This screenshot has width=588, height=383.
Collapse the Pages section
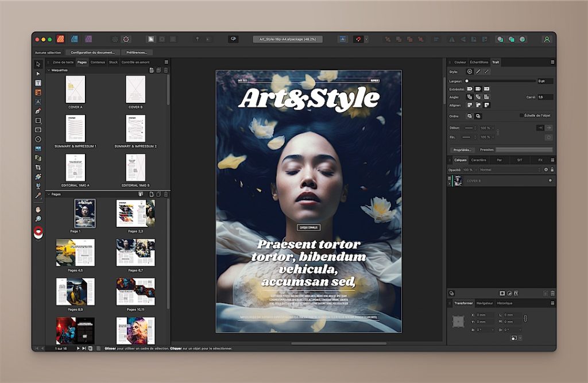coord(48,194)
